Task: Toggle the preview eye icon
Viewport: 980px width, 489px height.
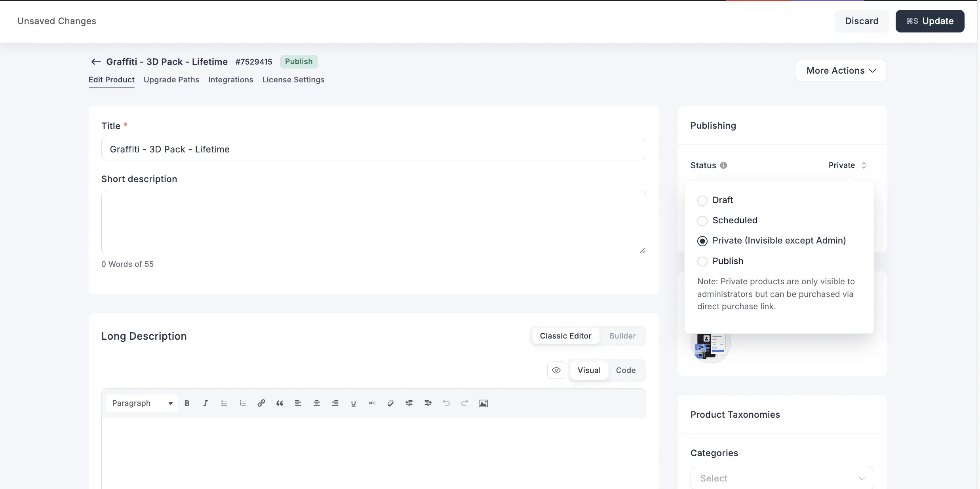Action: 556,370
